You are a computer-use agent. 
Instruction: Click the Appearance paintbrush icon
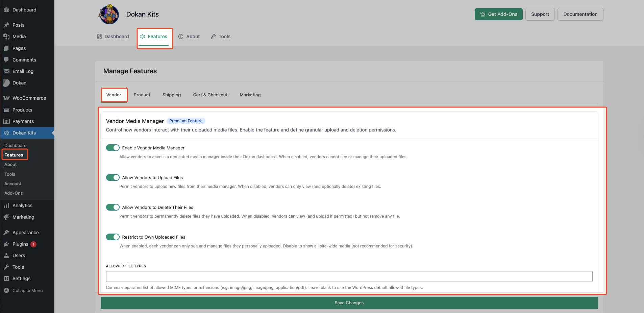point(6,233)
